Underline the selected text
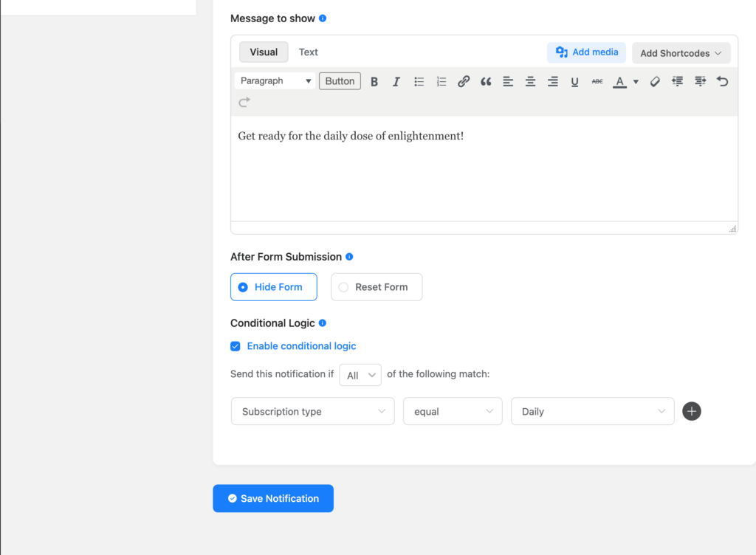Screen dimensions: 756x555 [574, 81]
